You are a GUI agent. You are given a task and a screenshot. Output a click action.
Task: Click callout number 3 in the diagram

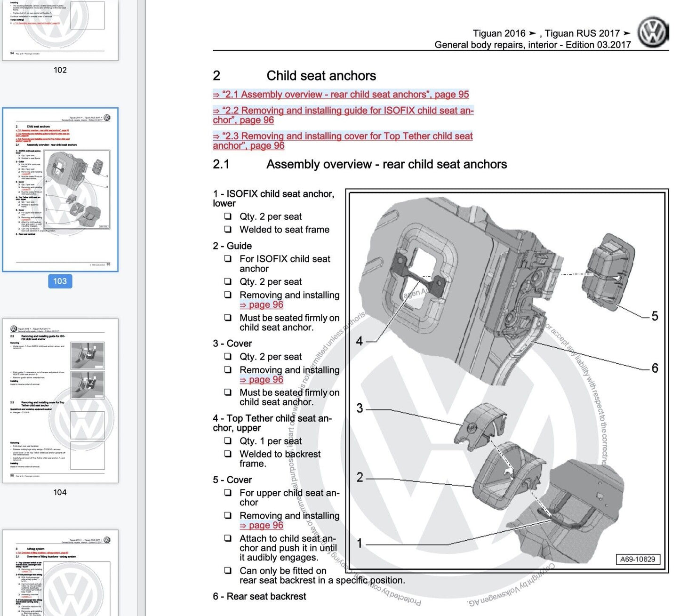[360, 408]
